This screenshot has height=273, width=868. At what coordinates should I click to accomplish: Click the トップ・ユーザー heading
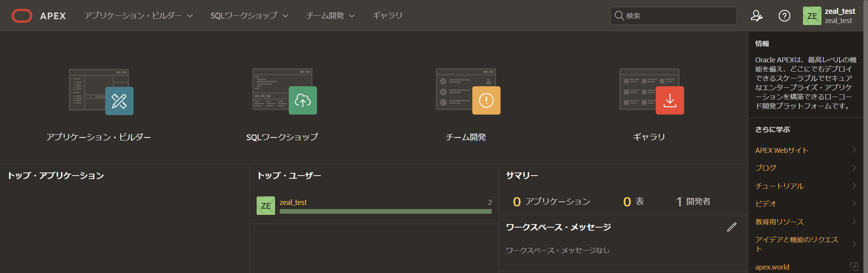pyautogui.click(x=289, y=176)
